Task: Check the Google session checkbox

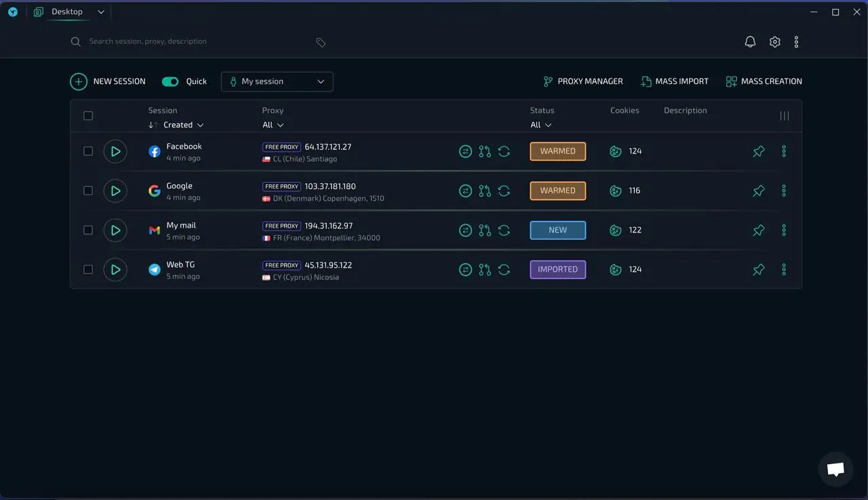Action: pyautogui.click(x=88, y=191)
